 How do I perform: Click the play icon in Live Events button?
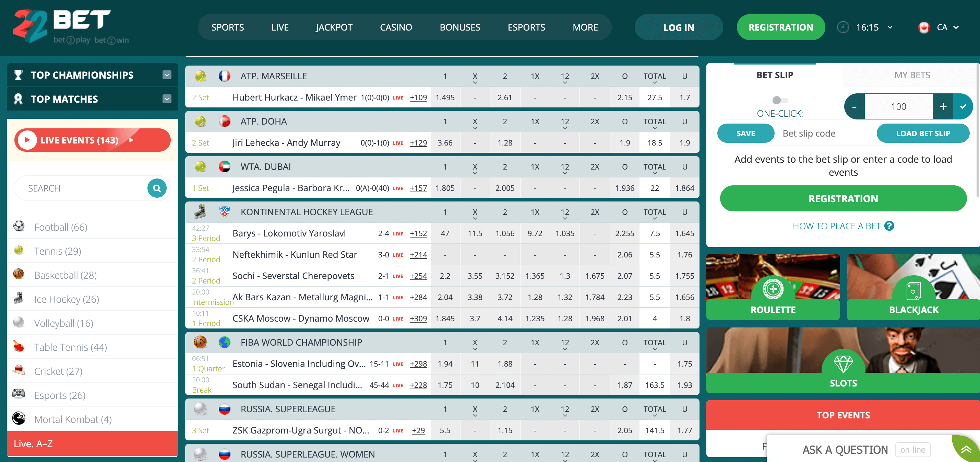click(27, 140)
